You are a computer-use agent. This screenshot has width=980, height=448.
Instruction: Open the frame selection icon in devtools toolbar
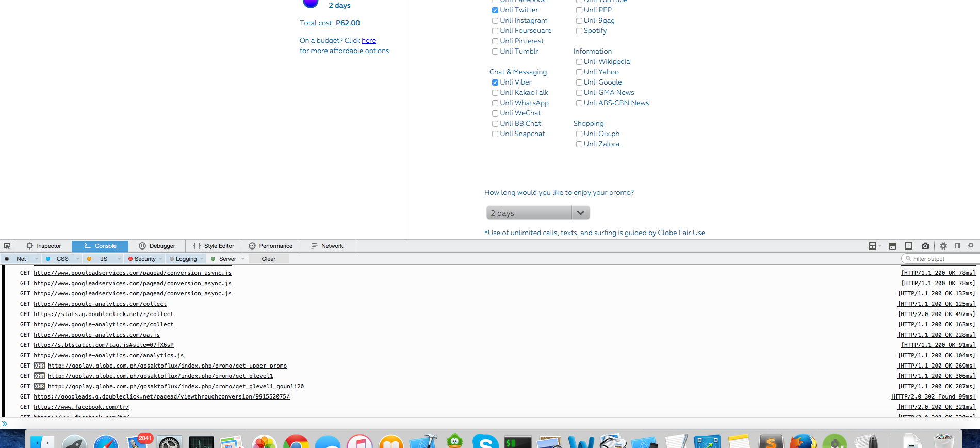pos(873,246)
